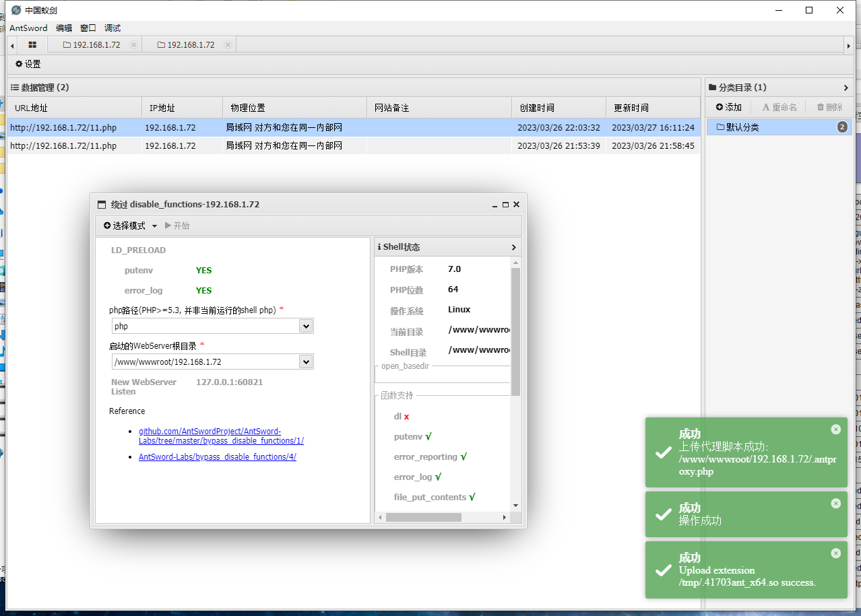The image size is (861, 616).
Task: Click the 删除 category button
Action: (829, 107)
